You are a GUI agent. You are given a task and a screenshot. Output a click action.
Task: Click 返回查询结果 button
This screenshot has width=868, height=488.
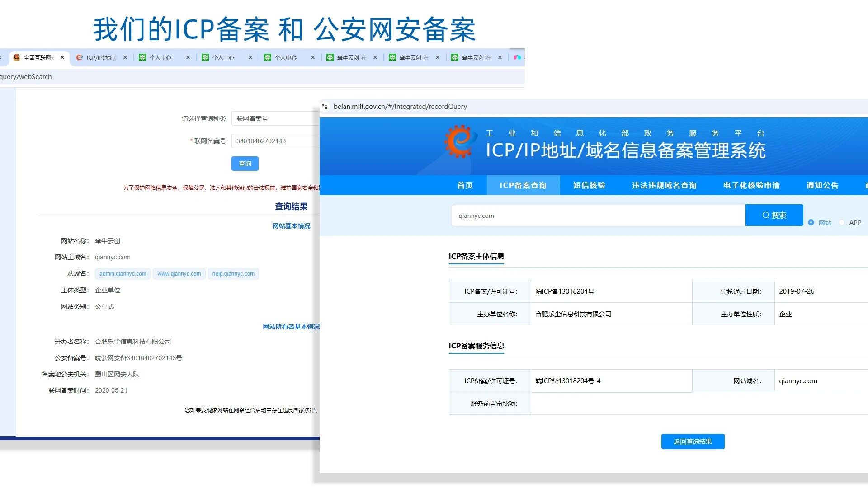[x=693, y=441]
